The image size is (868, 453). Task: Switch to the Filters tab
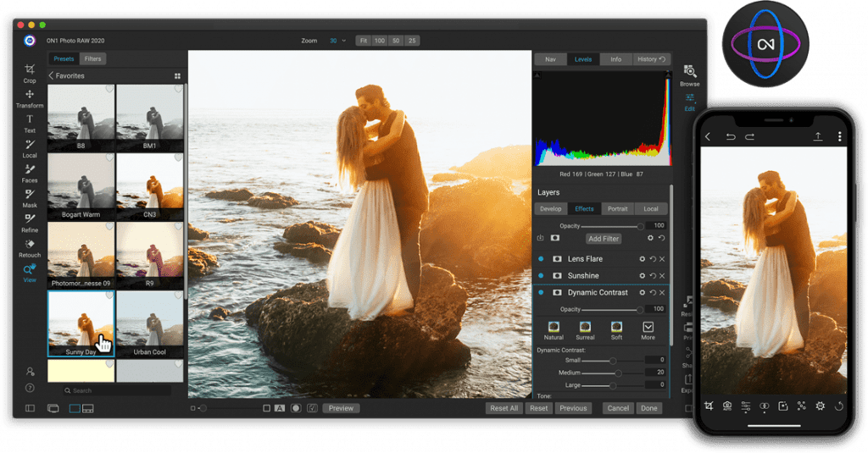coord(92,58)
